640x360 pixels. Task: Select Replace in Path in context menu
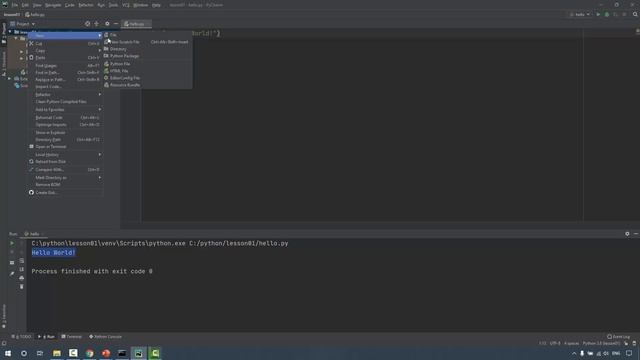point(65,80)
